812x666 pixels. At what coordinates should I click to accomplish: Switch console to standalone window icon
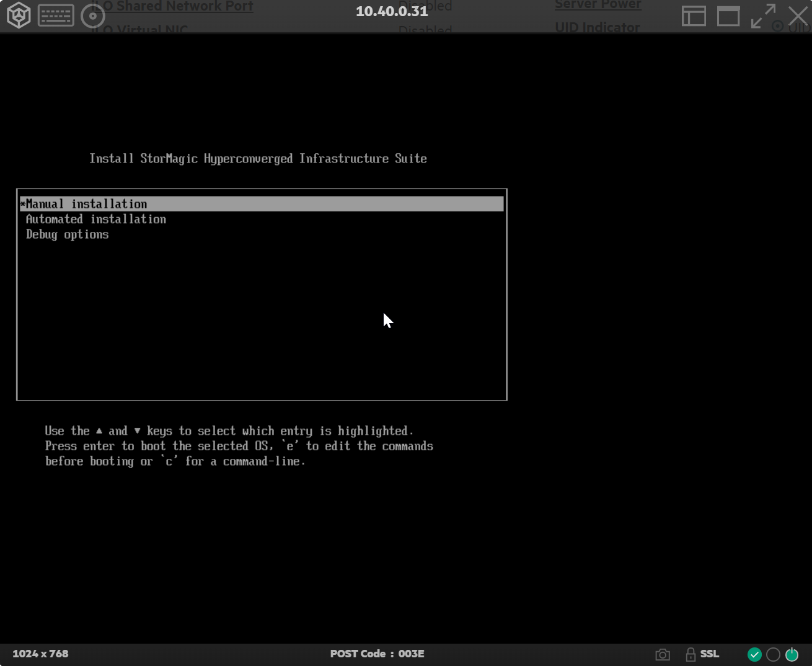coord(728,16)
